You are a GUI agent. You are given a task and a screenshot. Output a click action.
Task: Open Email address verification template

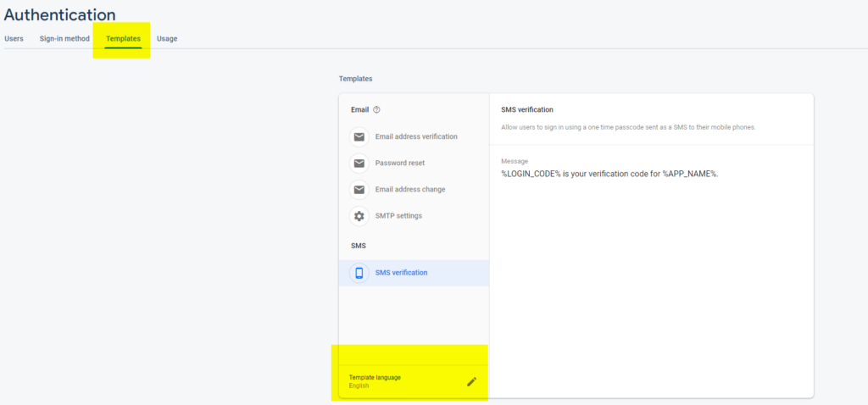pyautogui.click(x=414, y=136)
